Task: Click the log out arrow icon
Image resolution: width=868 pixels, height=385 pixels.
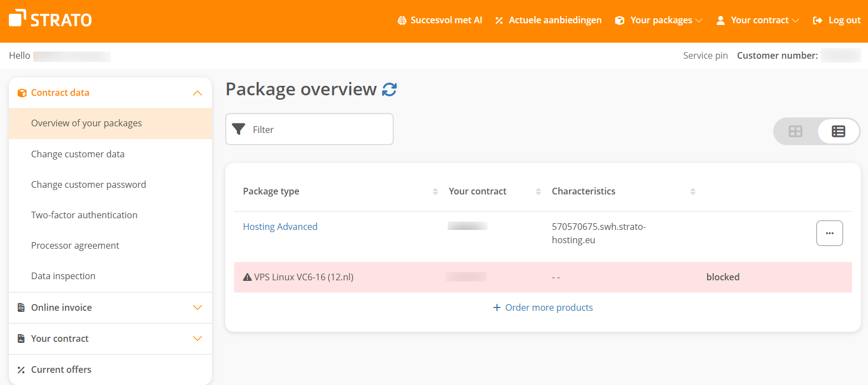Action: coord(818,20)
